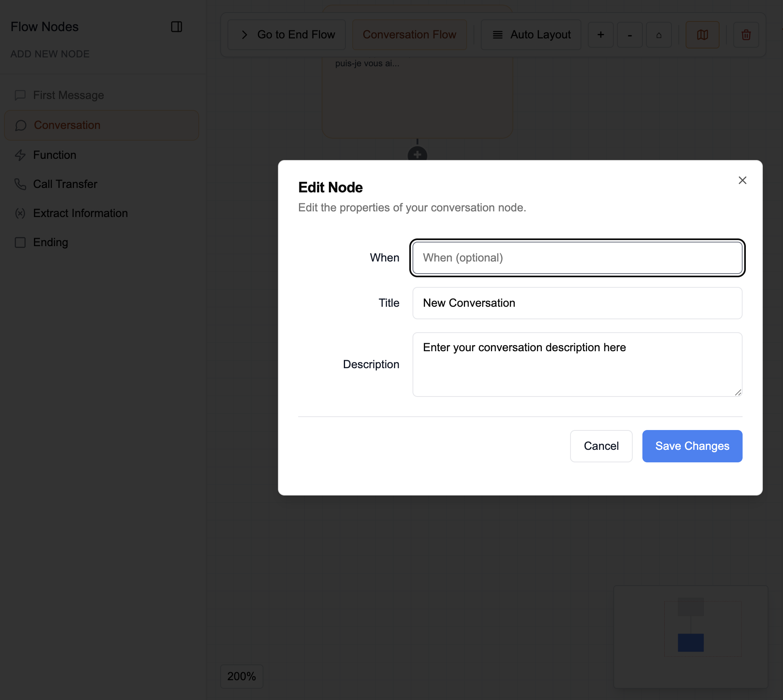Click the Auto Layout button
The height and width of the screenshot is (700, 783).
click(531, 35)
